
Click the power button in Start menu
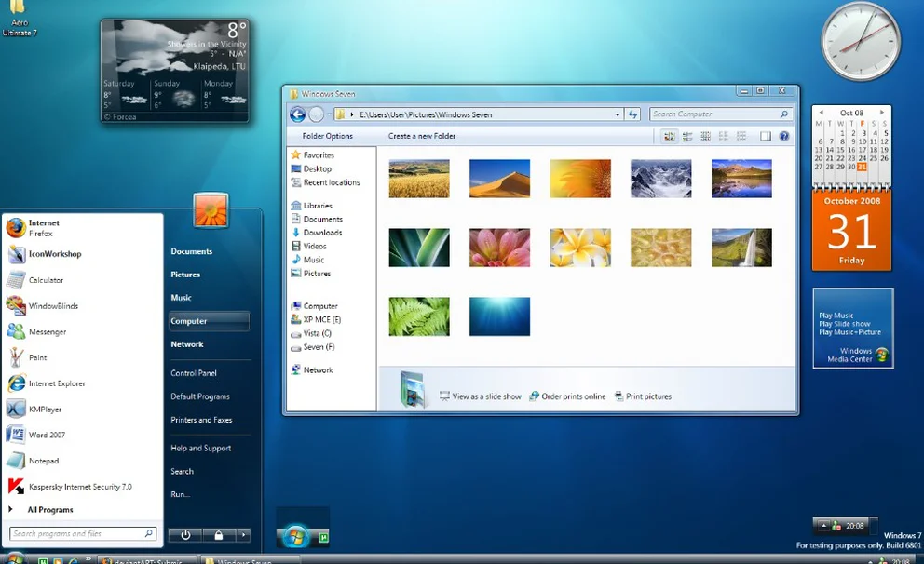point(185,535)
